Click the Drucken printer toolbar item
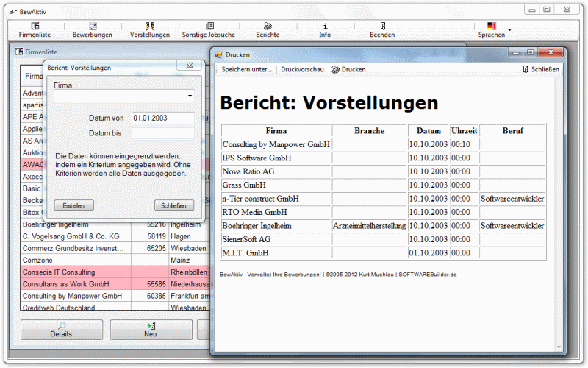Image resolution: width=588 pixels, height=368 pixels. pos(348,69)
